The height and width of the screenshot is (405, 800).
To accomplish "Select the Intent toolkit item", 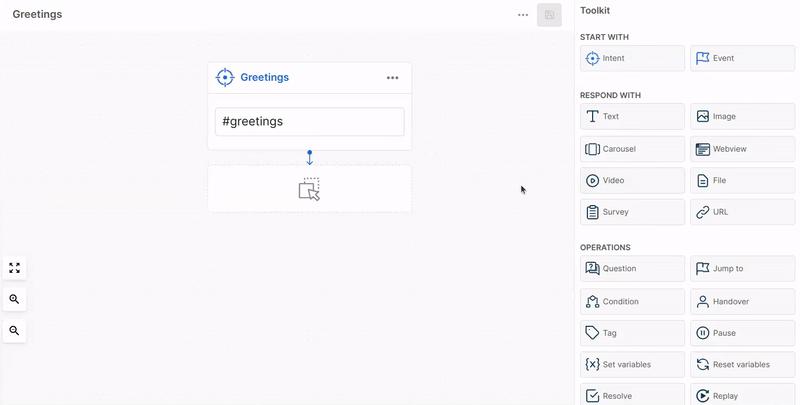I will (x=632, y=58).
